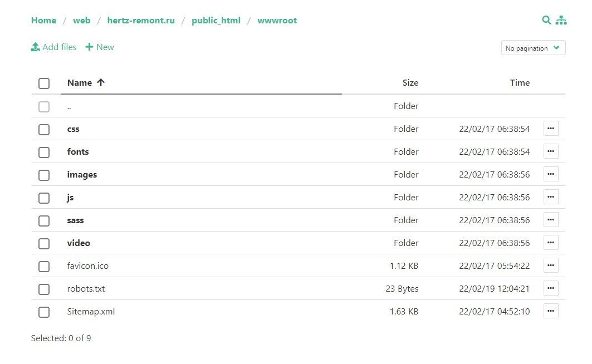Select the fonts folder checkbox

44,153
